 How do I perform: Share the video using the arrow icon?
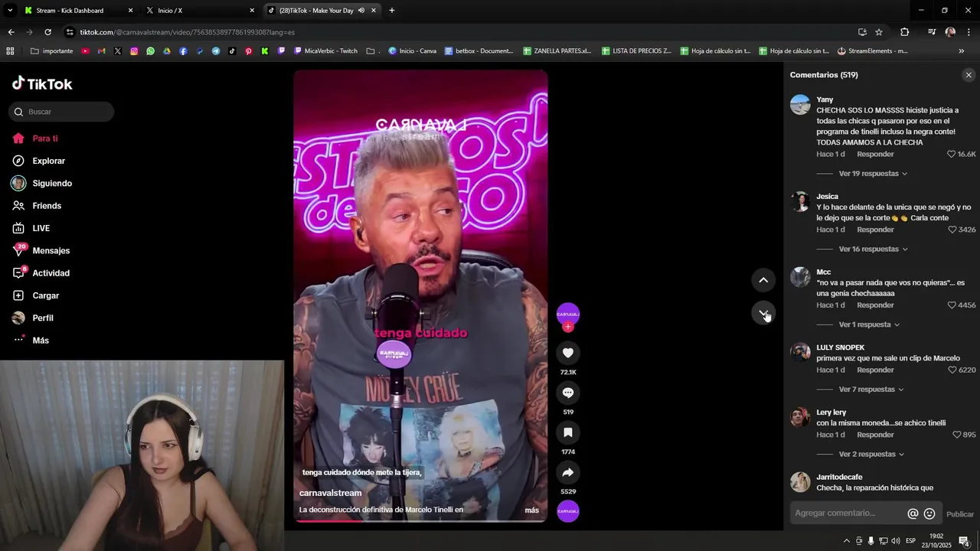pyautogui.click(x=568, y=472)
